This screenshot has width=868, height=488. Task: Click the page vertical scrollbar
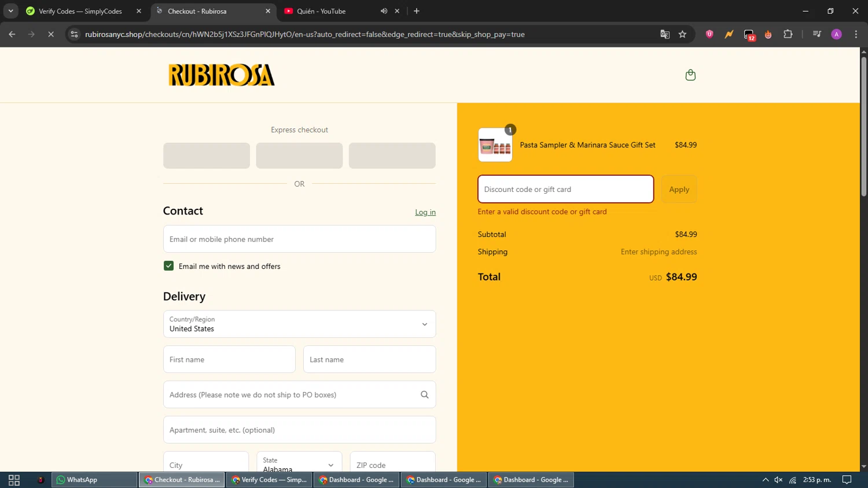[x=863, y=125]
